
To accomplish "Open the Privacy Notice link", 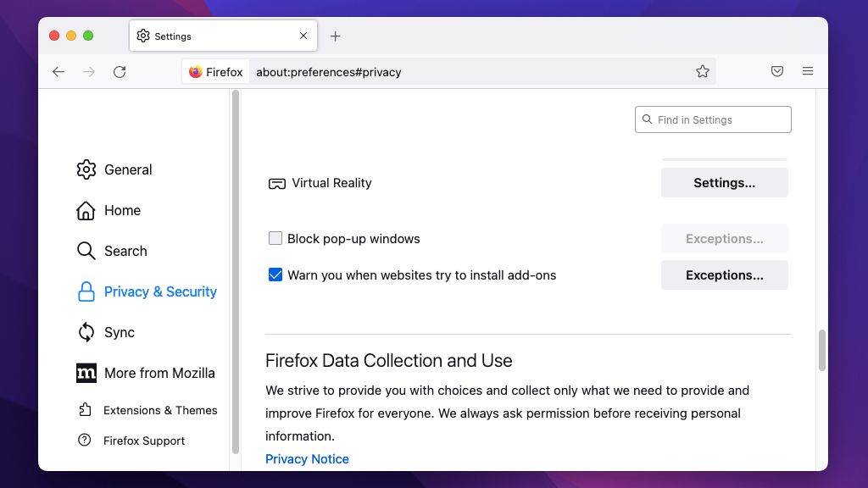I will point(307,458).
